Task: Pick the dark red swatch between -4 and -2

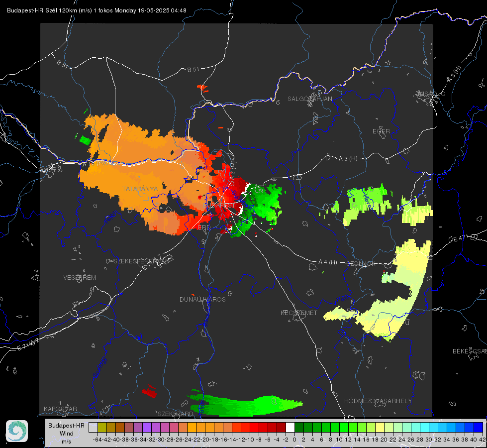Action: [x=281, y=428]
